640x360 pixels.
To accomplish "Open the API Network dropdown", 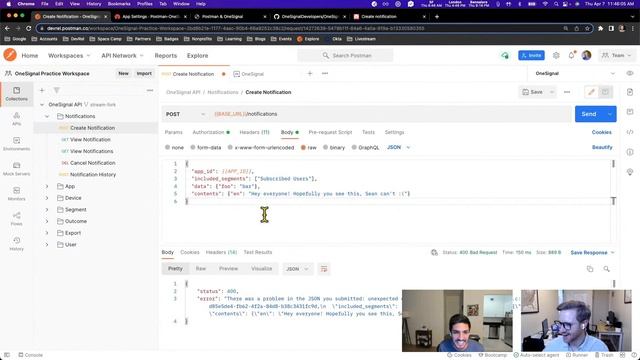I will (x=122, y=56).
